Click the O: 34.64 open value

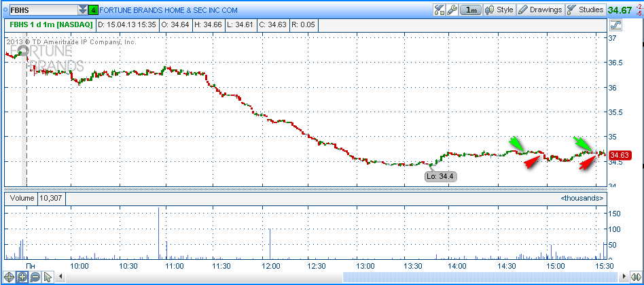(175, 25)
